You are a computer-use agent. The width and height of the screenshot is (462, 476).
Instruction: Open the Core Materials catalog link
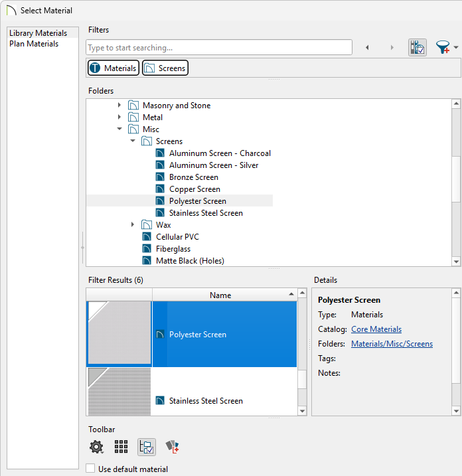tap(376, 329)
